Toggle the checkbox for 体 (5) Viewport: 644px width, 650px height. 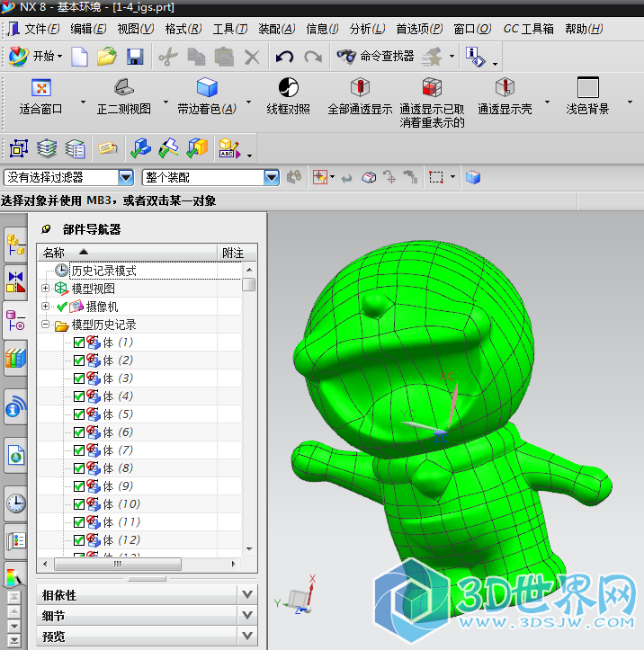pos(79,414)
